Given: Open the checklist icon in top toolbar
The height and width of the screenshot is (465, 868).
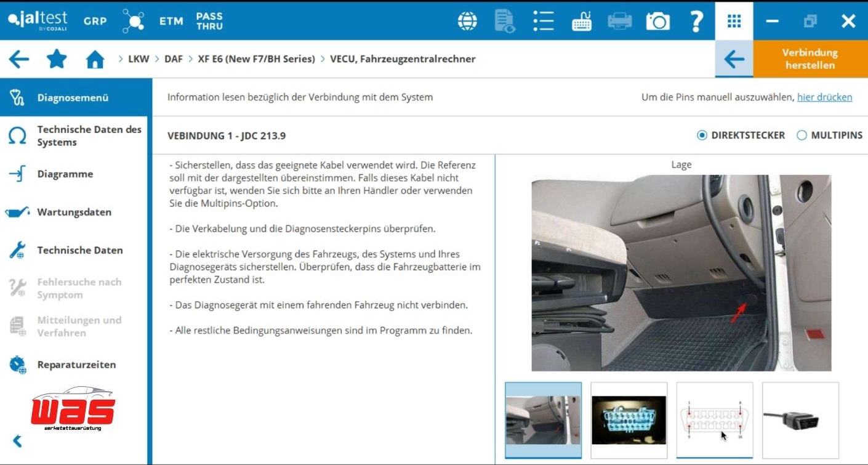Looking at the screenshot, I should point(543,22).
